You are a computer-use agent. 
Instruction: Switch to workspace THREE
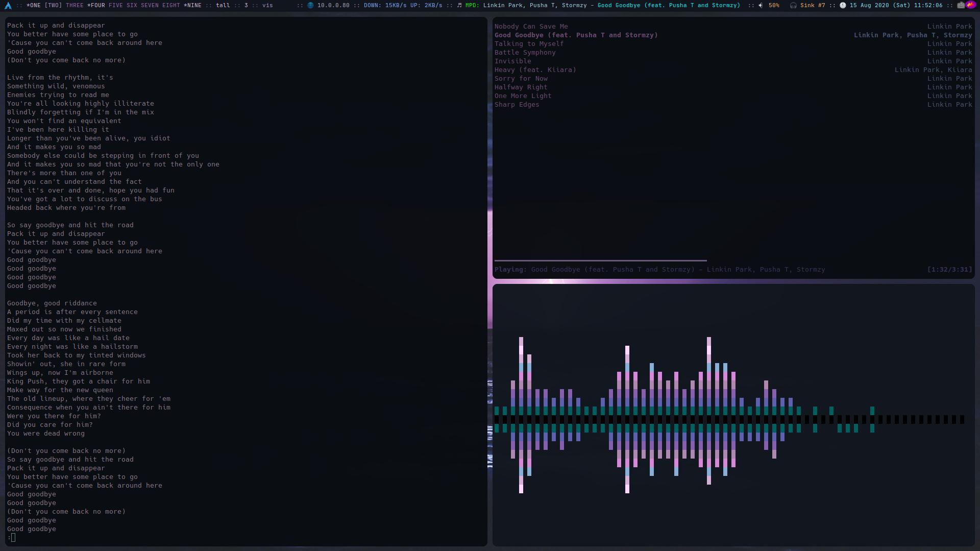pos(75,6)
